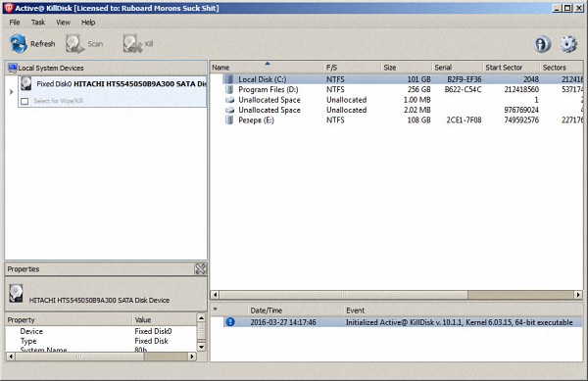Click the Scan disk toolbar icon

click(x=74, y=44)
